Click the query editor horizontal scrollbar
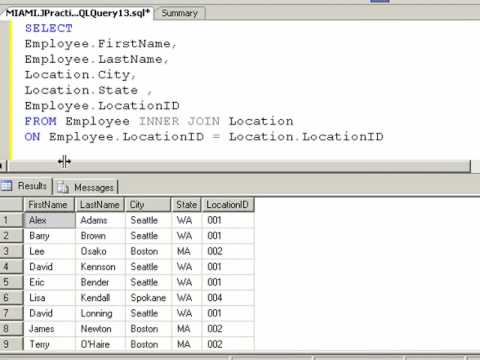 tap(239, 166)
